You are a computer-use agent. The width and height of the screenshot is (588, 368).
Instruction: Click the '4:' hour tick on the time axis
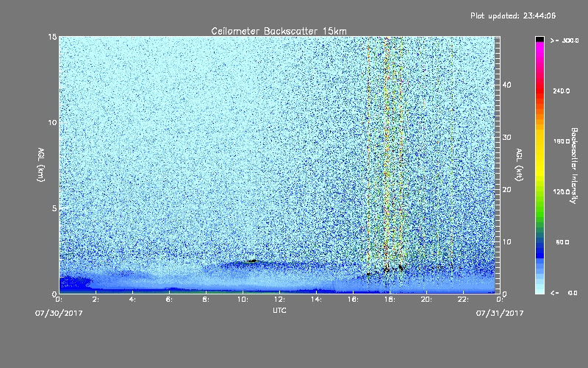coord(132,300)
